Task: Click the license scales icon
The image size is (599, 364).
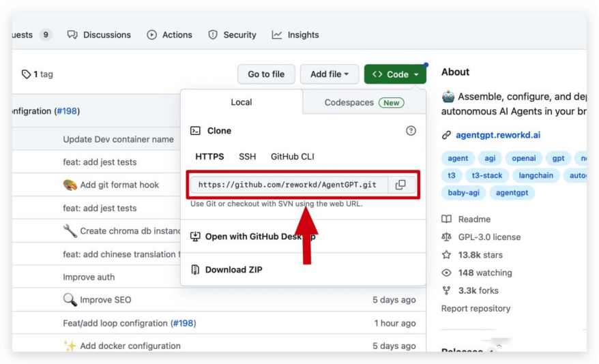Action: pyautogui.click(x=446, y=237)
